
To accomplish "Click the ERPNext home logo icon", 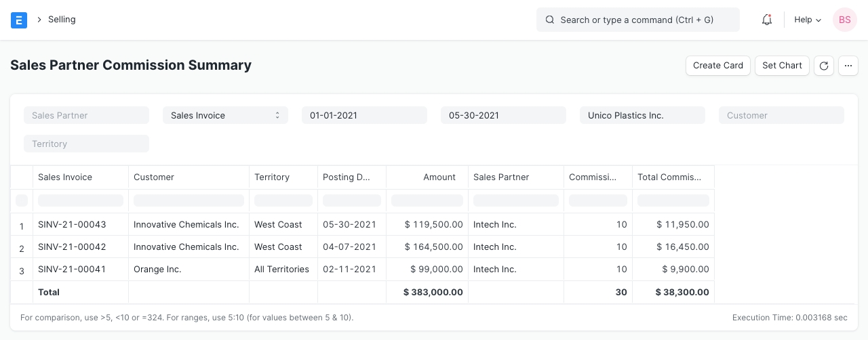I will (19, 20).
